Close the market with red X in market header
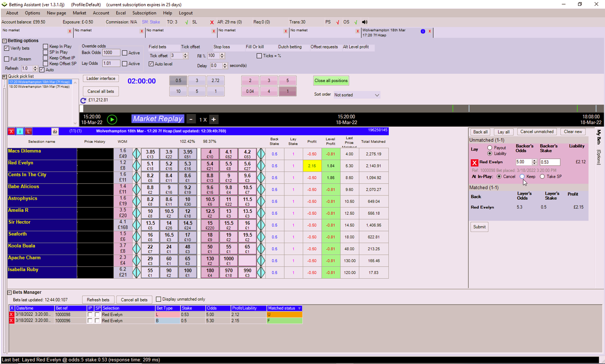 (x=11, y=131)
